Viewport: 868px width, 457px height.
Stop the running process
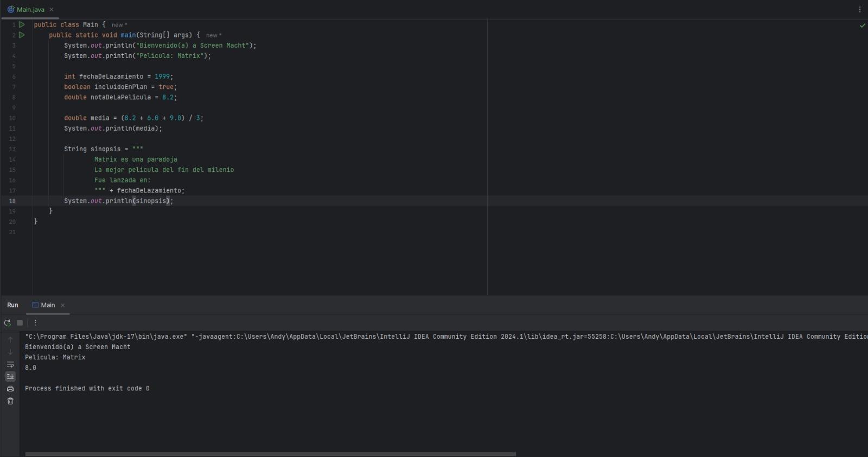(x=20, y=323)
